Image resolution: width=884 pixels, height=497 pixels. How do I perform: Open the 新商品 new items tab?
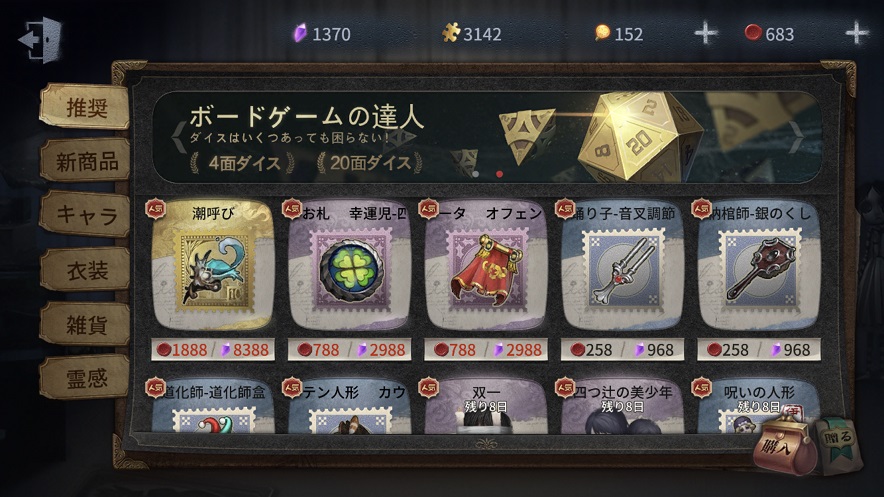pyautogui.click(x=86, y=162)
